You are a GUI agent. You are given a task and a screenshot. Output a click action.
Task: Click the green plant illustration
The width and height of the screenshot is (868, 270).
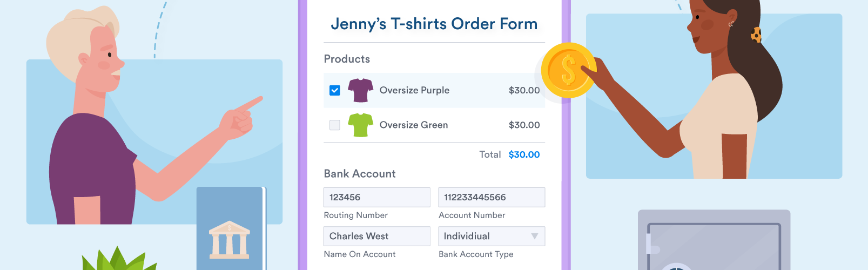[x=118, y=260]
